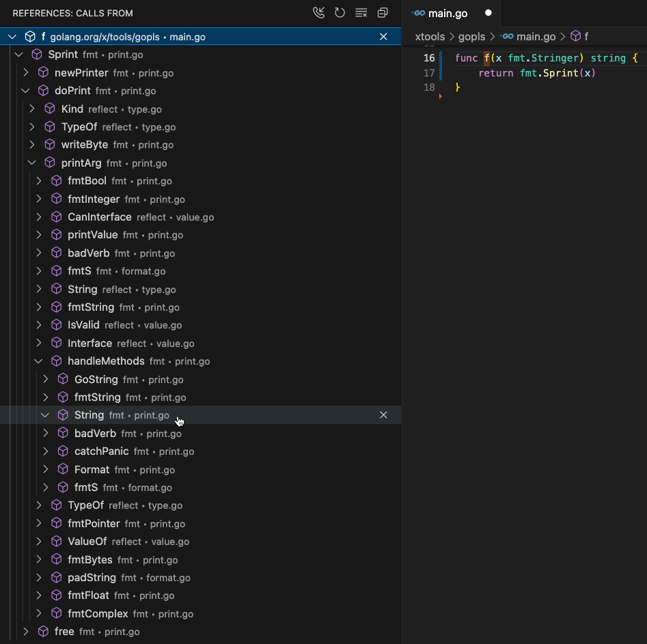
Task: Clear the references results list
Action: (x=361, y=13)
